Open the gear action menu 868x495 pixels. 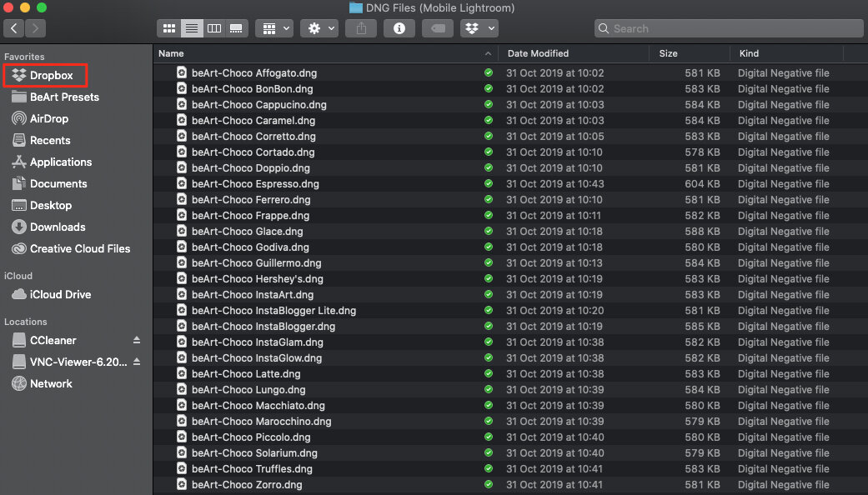(319, 28)
